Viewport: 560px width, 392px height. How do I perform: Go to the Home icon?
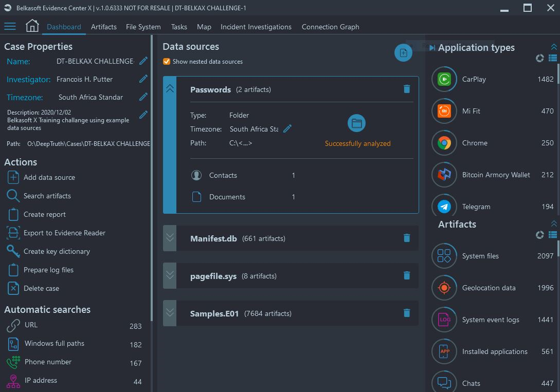click(32, 26)
